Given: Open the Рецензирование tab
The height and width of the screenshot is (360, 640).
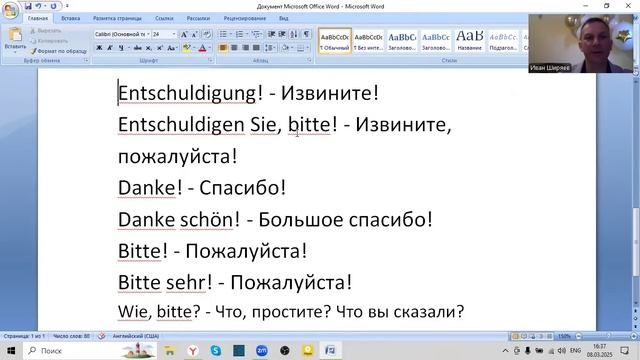Looking at the screenshot, I should tap(244, 18).
